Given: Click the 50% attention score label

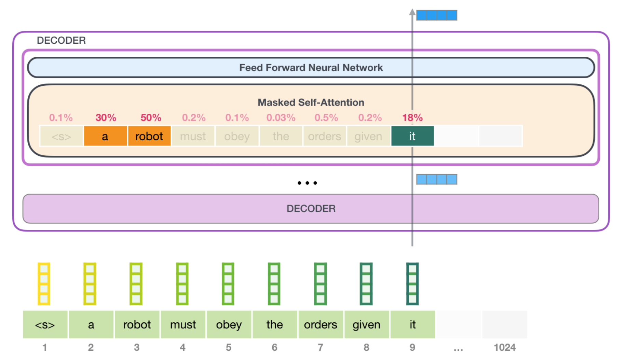Looking at the screenshot, I should coord(151,118).
